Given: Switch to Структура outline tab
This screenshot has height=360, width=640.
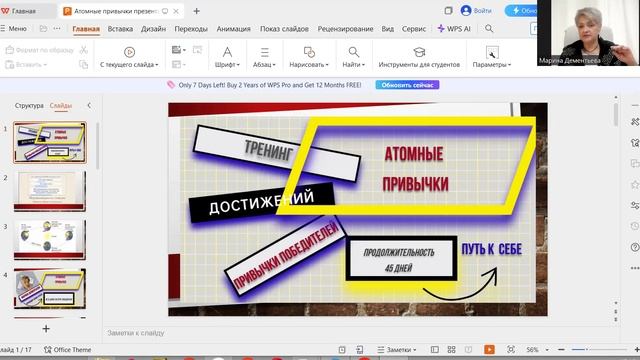Looking at the screenshot, I should 29,105.
